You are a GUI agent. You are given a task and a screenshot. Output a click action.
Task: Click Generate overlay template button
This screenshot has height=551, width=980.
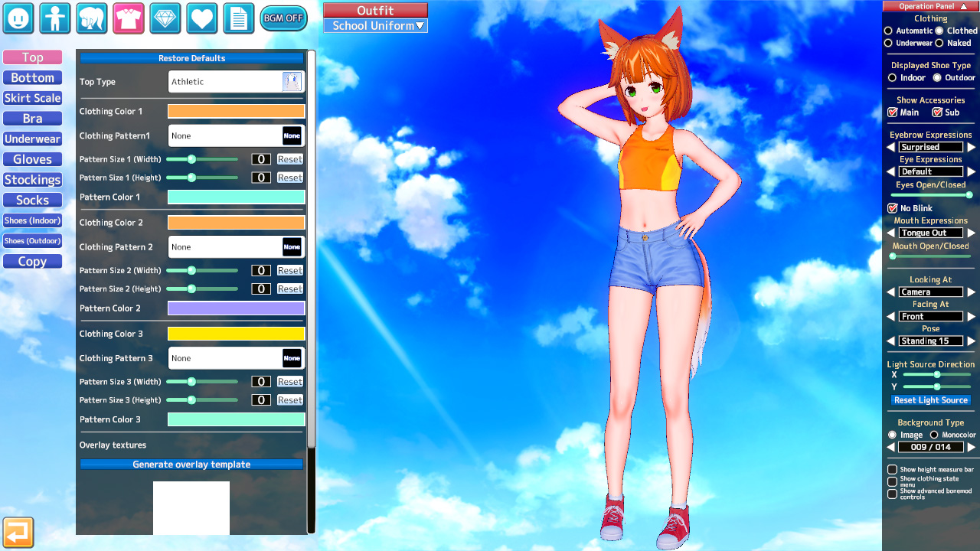[x=191, y=465]
